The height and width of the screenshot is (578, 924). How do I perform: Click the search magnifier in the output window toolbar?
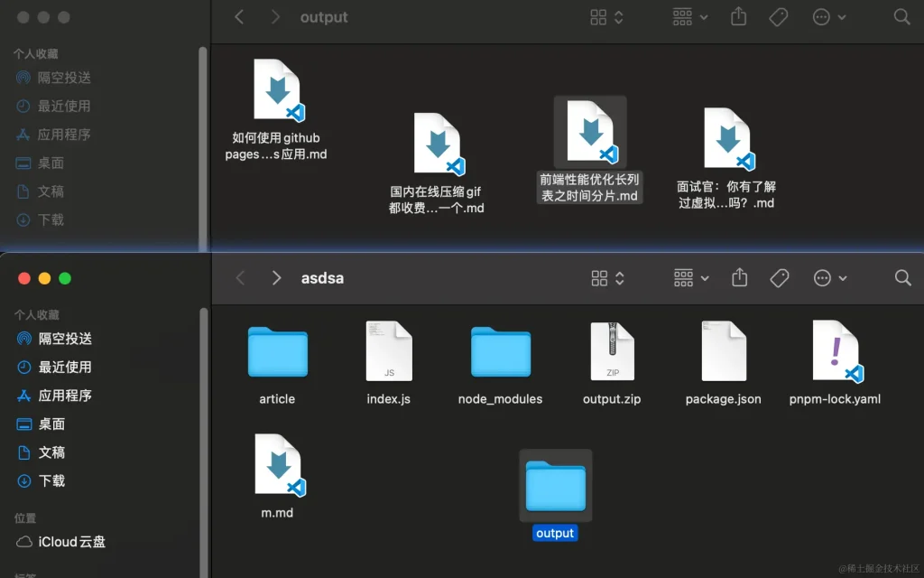pyautogui.click(x=901, y=16)
